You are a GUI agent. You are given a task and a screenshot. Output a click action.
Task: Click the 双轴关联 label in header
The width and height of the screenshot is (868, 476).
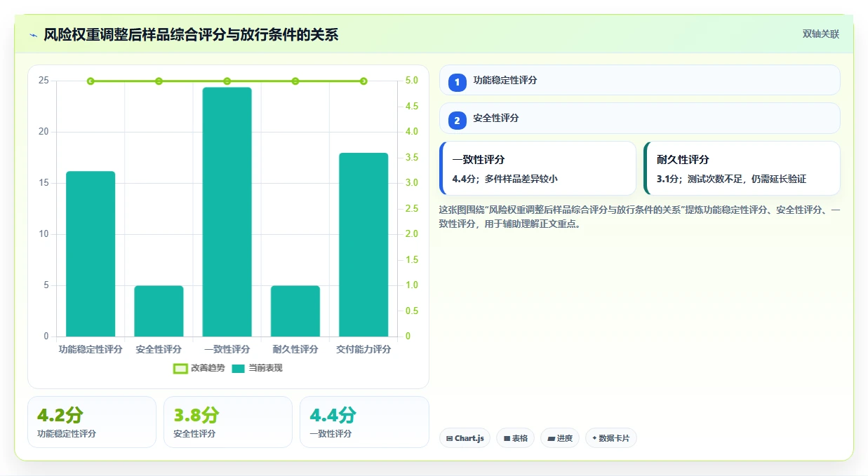coord(821,34)
